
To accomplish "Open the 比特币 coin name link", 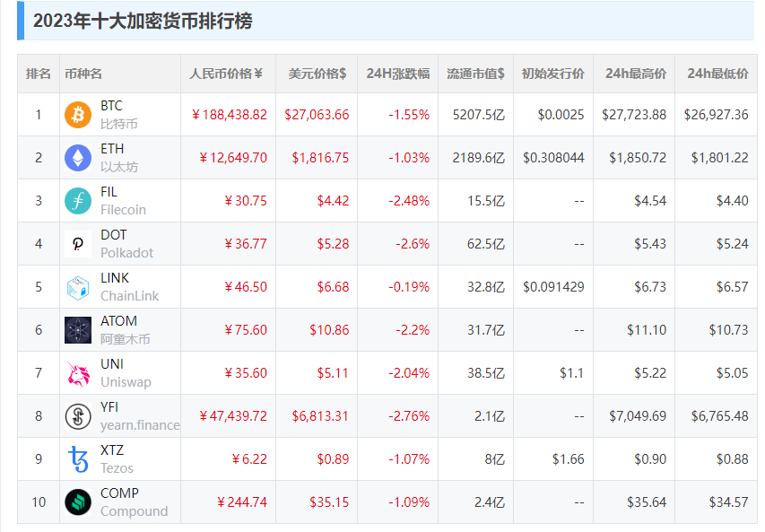I will click(x=119, y=124).
